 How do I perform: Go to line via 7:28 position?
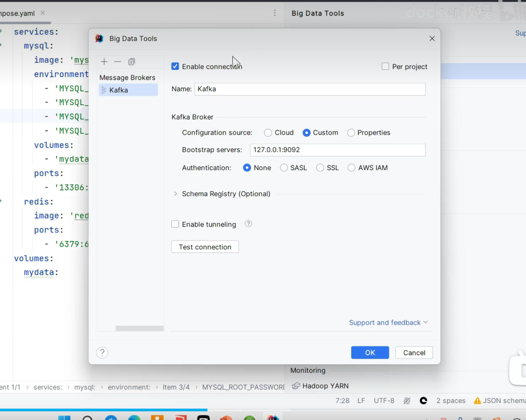[x=342, y=401]
